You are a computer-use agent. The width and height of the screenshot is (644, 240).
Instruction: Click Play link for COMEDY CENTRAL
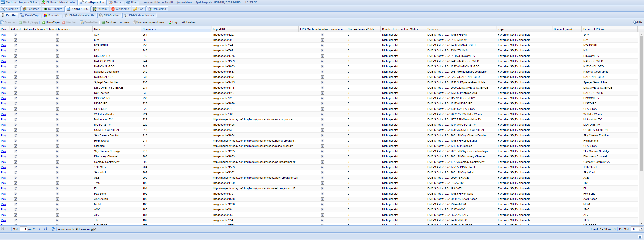[3, 130]
